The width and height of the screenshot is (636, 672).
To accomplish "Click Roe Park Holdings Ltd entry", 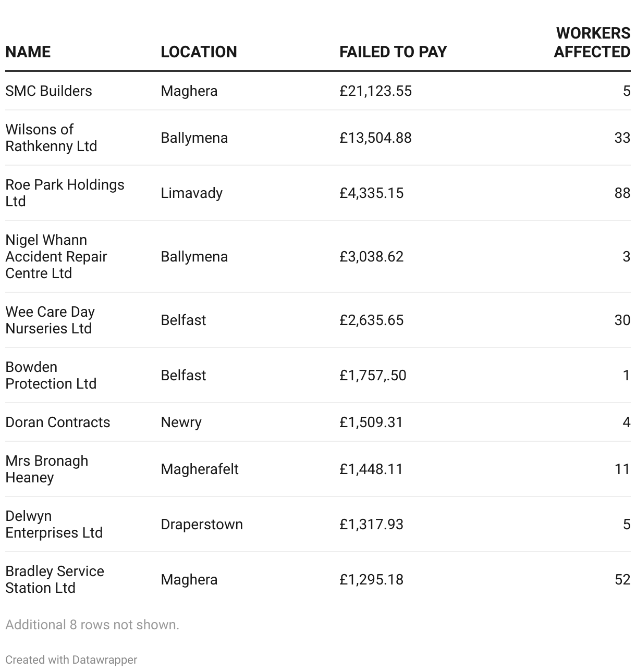I will tap(65, 193).
